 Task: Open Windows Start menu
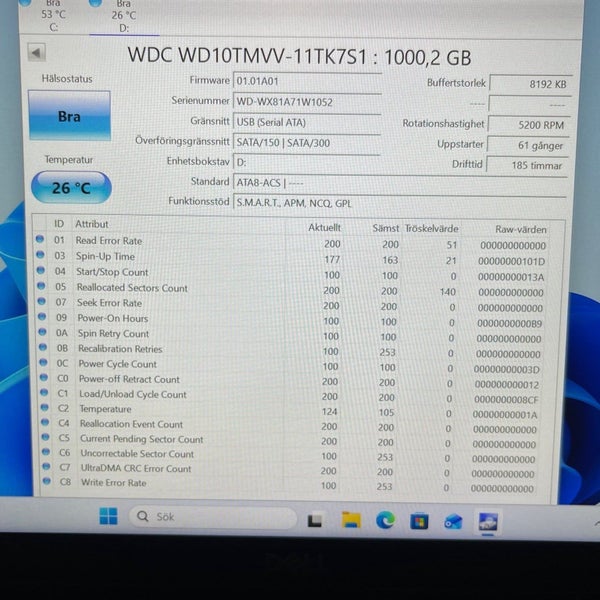[x=108, y=516]
